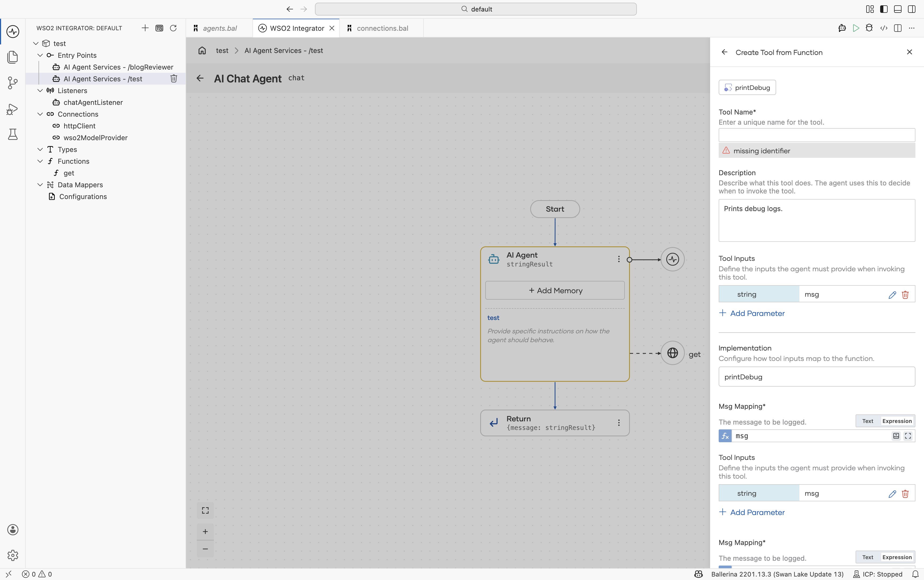
Task: Click the Start node
Action: pyautogui.click(x=555, y=209)
